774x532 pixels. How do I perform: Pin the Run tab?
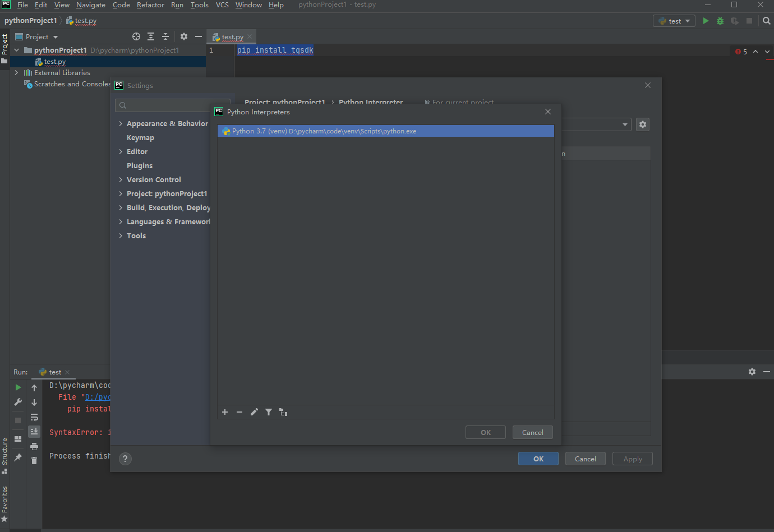(x=18, y=457)
